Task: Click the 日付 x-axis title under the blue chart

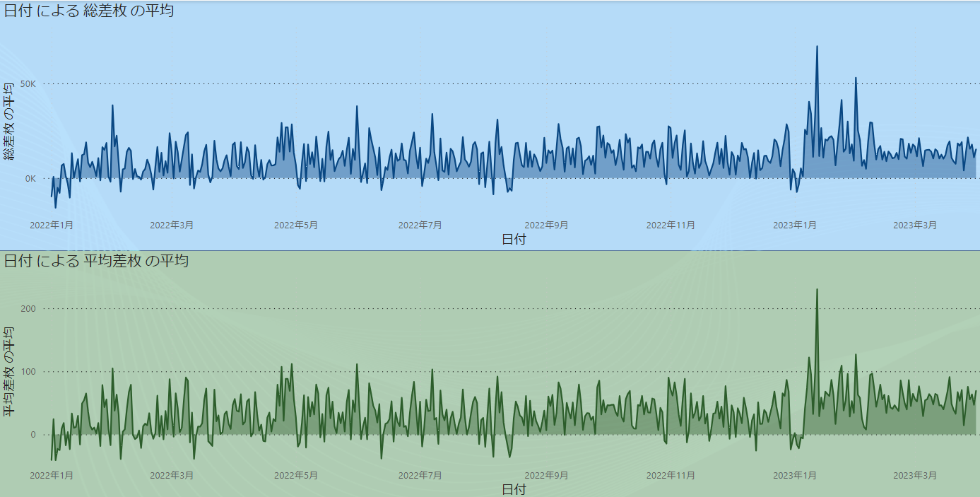Action: (514, 240)
